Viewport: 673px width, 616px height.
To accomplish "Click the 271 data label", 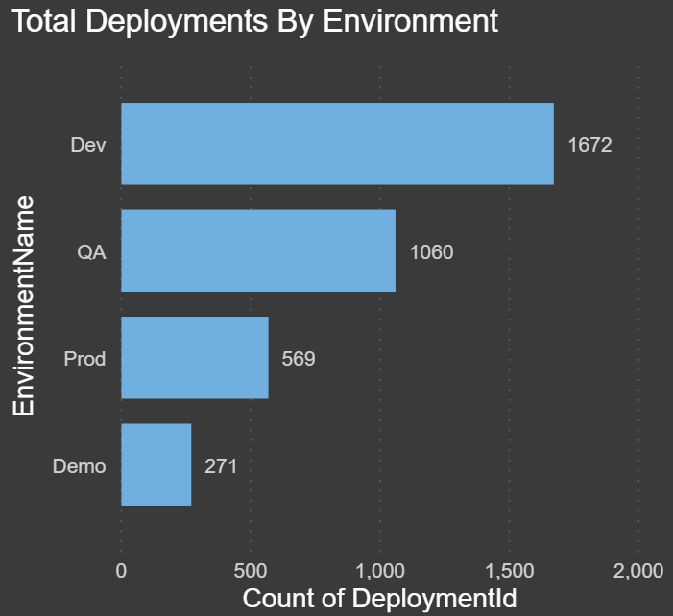I will tap(221, 466).
